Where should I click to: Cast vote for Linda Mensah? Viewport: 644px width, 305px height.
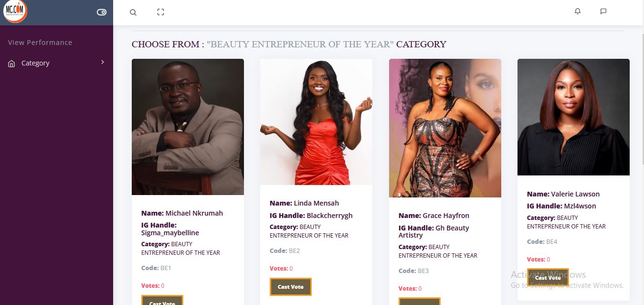291,287
